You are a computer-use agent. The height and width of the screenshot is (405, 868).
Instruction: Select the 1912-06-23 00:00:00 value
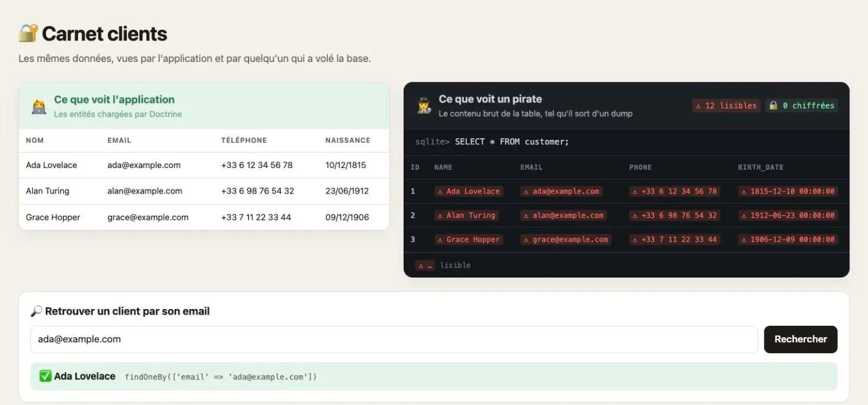click(x=788, y=215)
